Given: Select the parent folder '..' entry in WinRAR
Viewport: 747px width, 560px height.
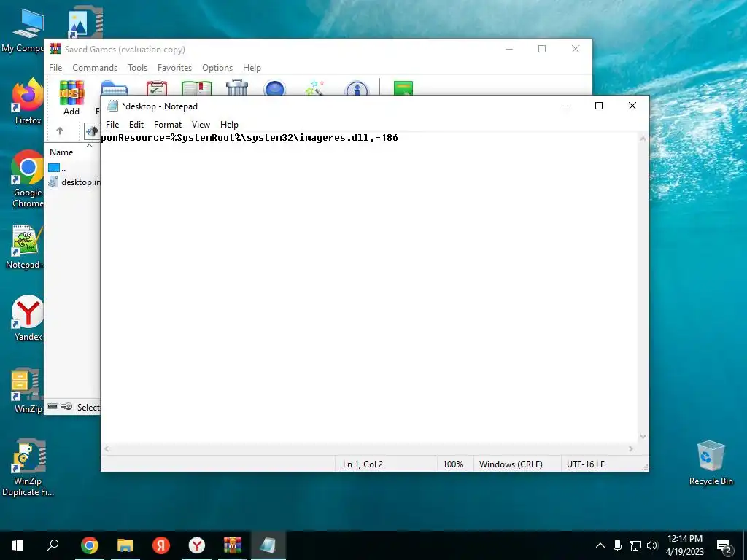Looking at the screenshot, I should point(57,168).
